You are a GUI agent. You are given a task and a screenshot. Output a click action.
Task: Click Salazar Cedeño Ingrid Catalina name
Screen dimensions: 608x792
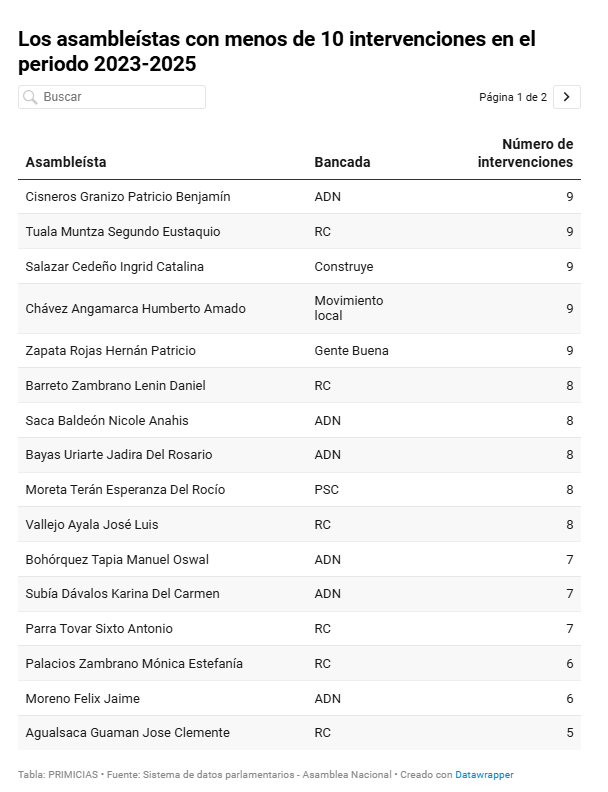115,267
